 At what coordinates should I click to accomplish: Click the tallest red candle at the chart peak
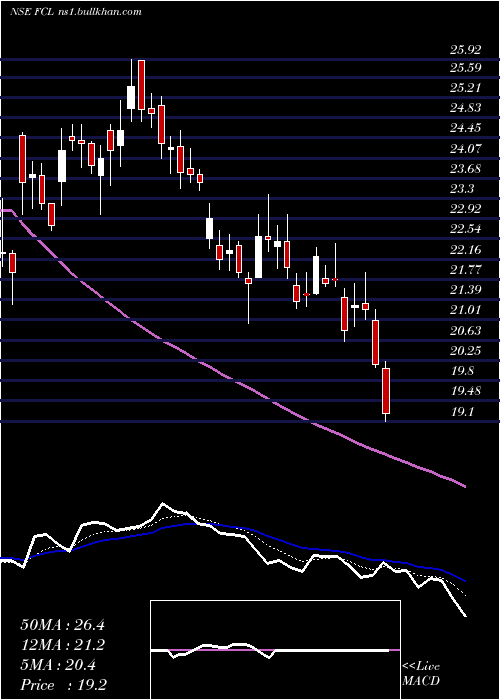click(x=142, y=85)
